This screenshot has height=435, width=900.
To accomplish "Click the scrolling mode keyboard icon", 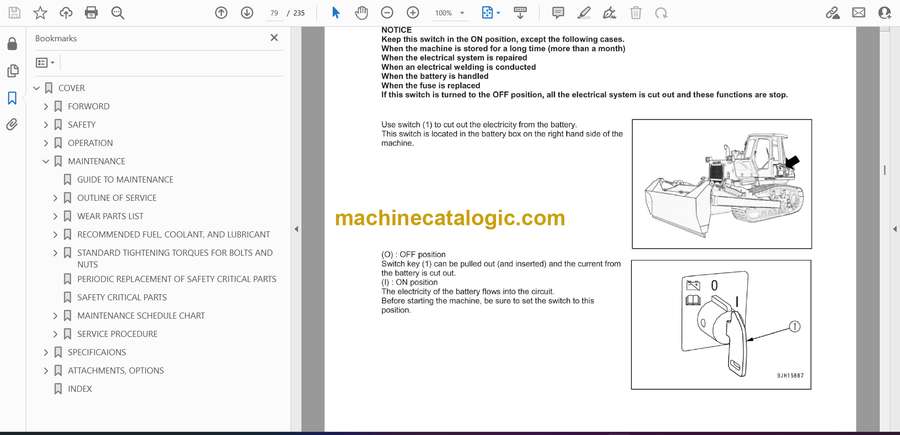I will point(520,13).
